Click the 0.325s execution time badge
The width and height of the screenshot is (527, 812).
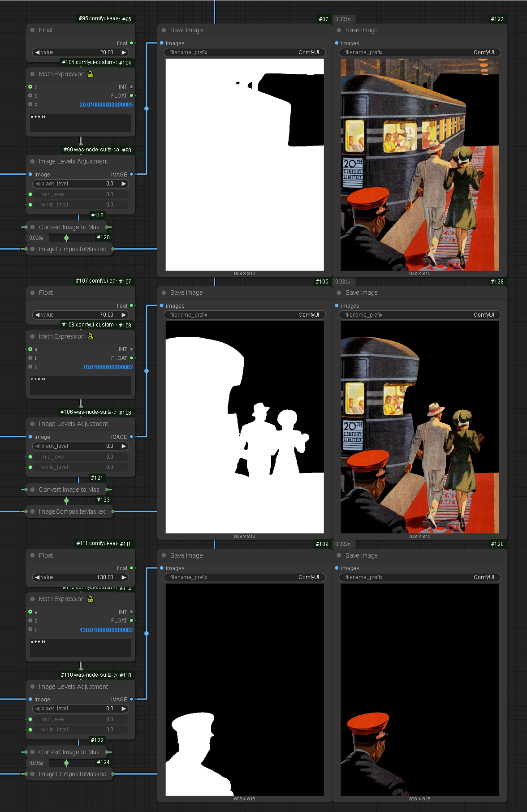pos(343,19)
